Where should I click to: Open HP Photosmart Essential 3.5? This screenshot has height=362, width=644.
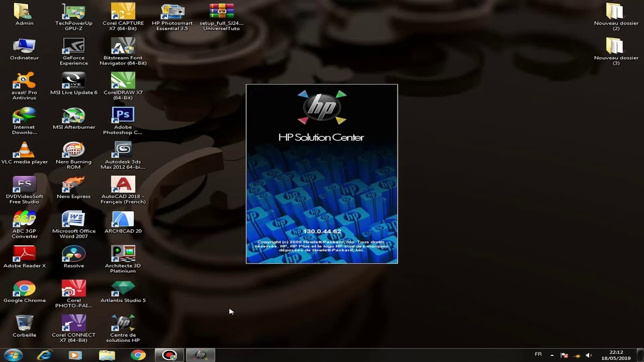click(172, 17)
